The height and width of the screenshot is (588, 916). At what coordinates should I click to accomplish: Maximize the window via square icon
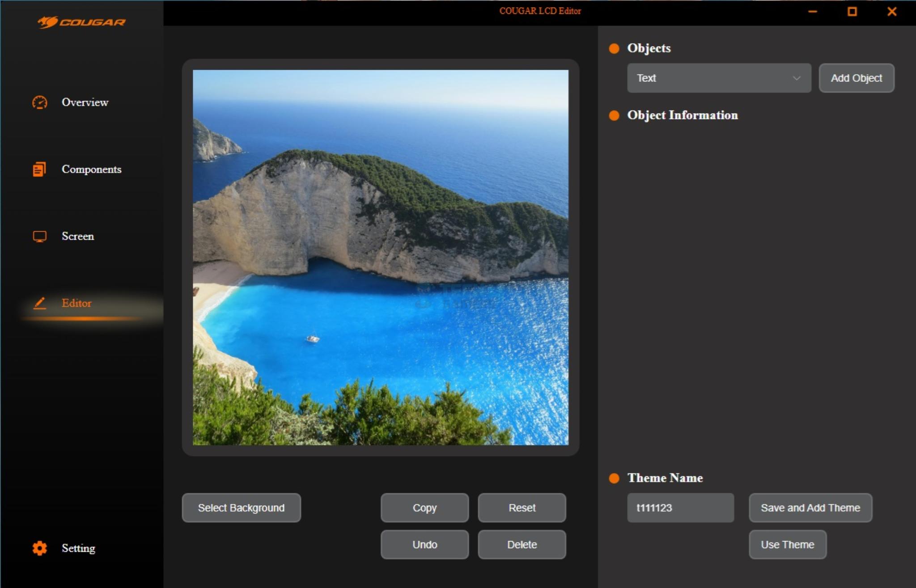point(852,12)
